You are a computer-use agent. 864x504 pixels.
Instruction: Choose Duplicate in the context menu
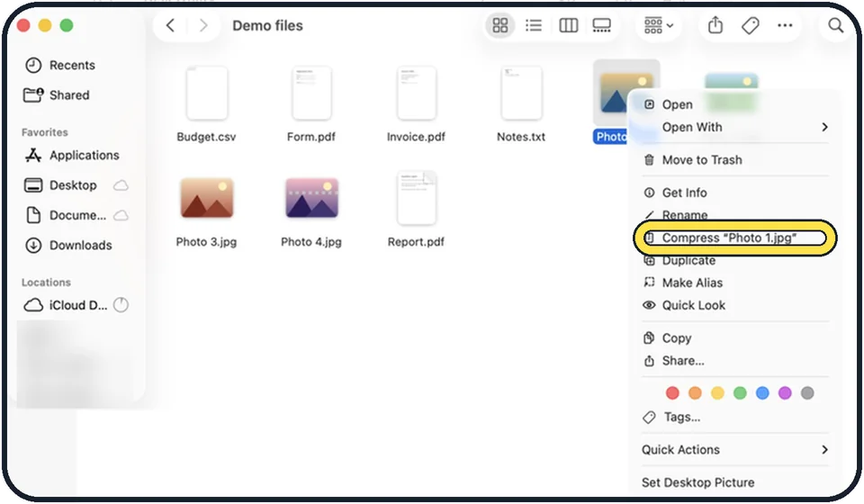[x=735, y=260]
